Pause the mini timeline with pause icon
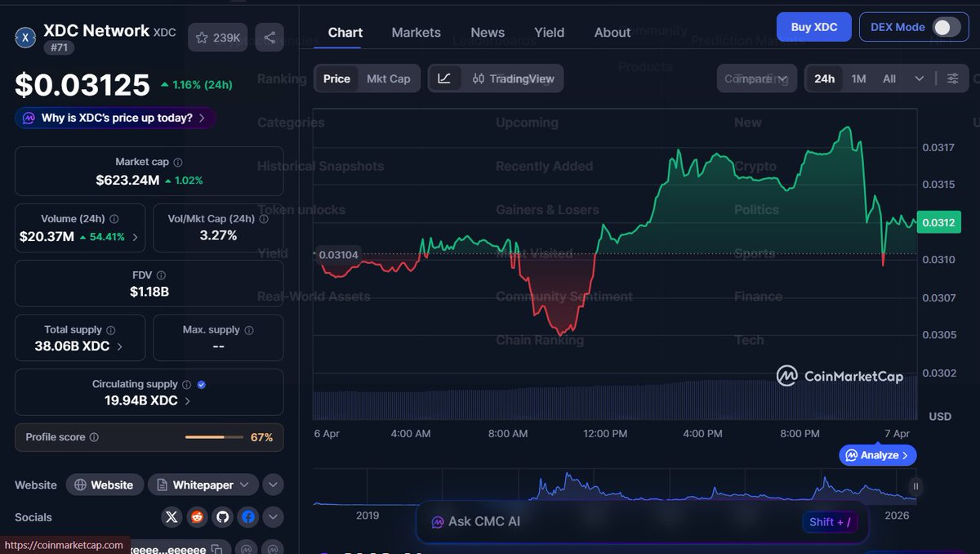 915,486
